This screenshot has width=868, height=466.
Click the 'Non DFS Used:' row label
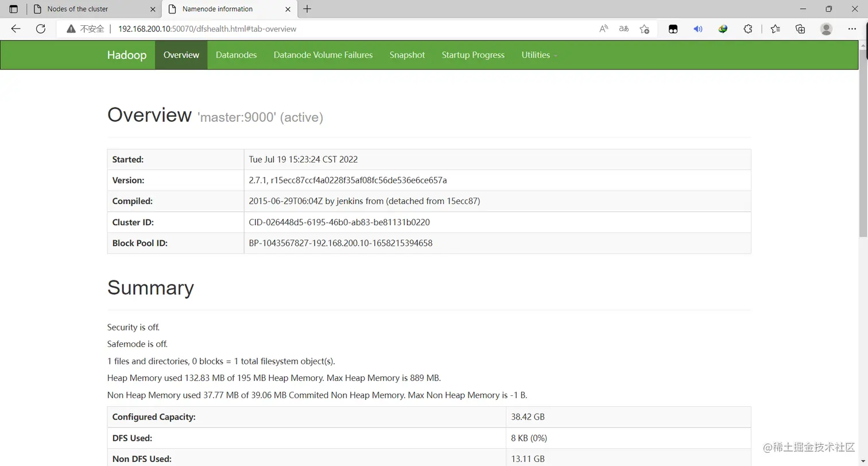(x=142, y=459)
